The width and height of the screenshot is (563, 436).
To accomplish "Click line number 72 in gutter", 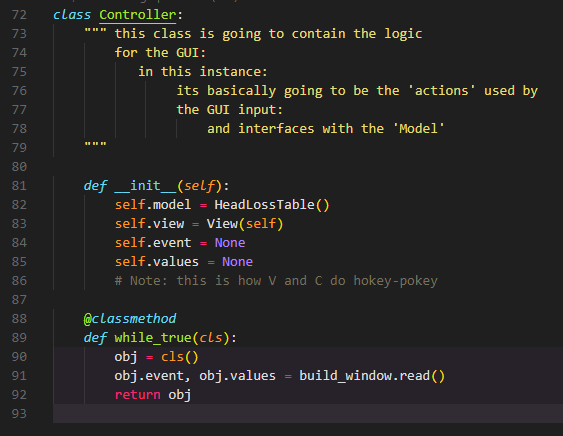I will (19, 15).
